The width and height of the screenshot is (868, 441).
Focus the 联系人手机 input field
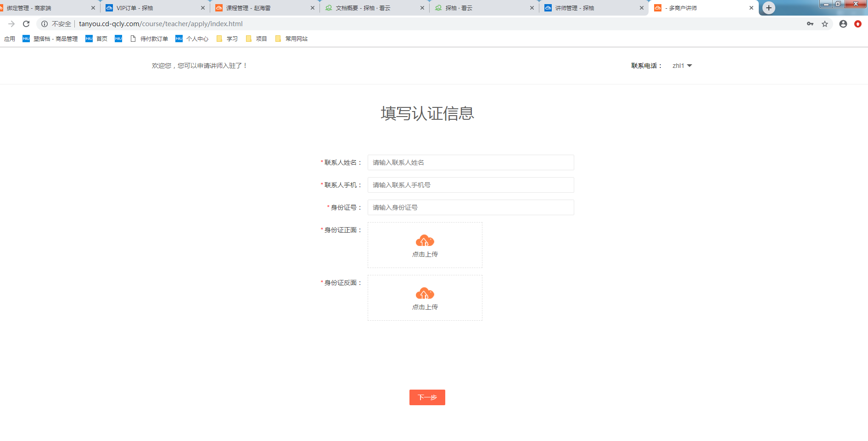pyautogui.click(x=470, y=185)
